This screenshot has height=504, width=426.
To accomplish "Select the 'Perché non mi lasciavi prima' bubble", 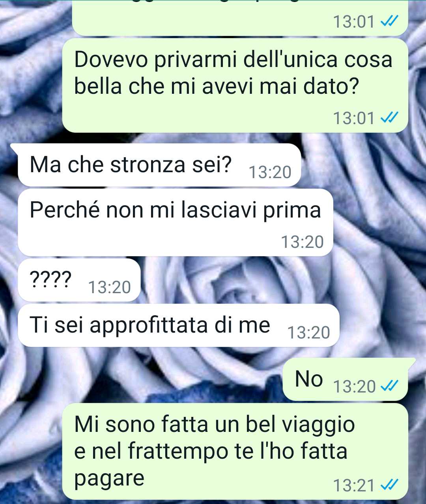I will 176,223.
